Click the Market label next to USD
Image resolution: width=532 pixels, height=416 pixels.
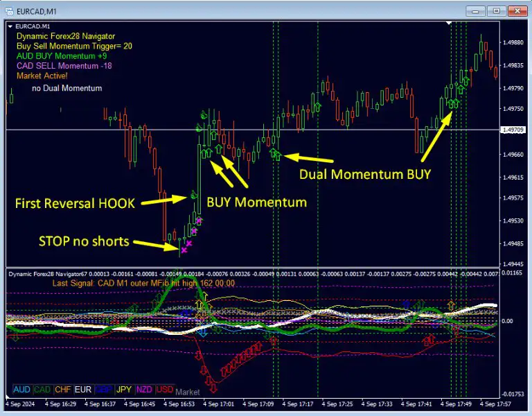coord(188,391)
